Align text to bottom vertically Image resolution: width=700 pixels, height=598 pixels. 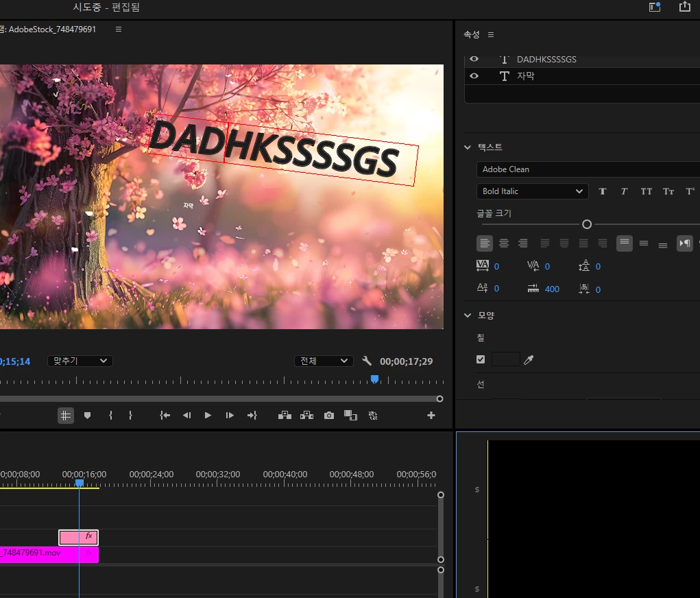(662, 244)
